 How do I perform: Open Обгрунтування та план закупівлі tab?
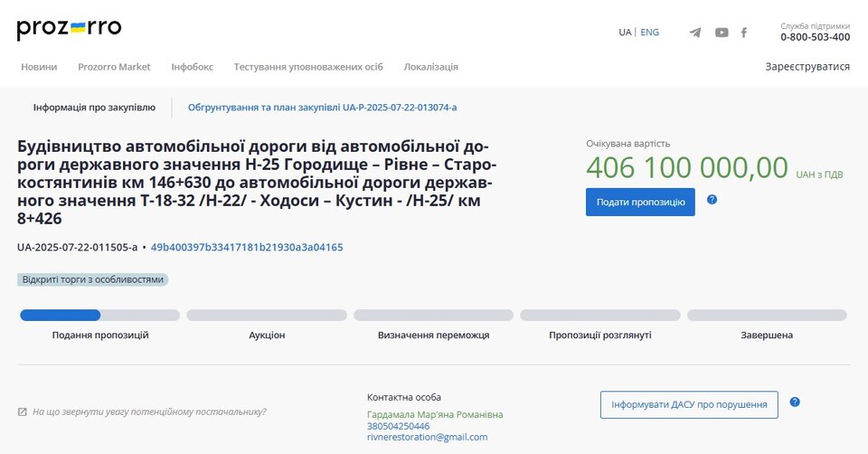(x=322, y=108)
